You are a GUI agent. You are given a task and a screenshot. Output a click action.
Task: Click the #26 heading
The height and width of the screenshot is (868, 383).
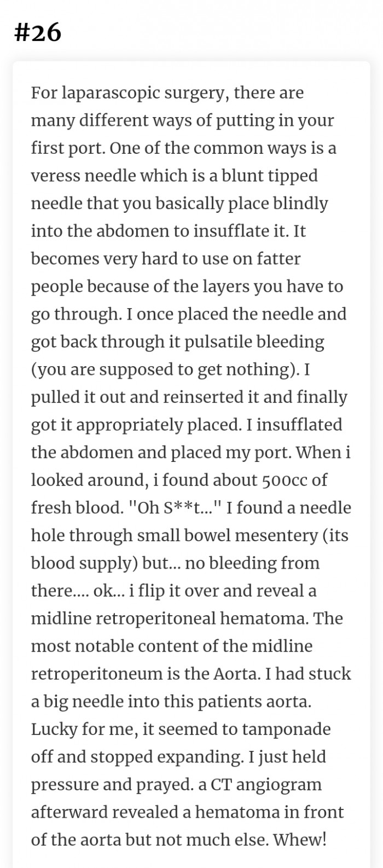[37, 33]
